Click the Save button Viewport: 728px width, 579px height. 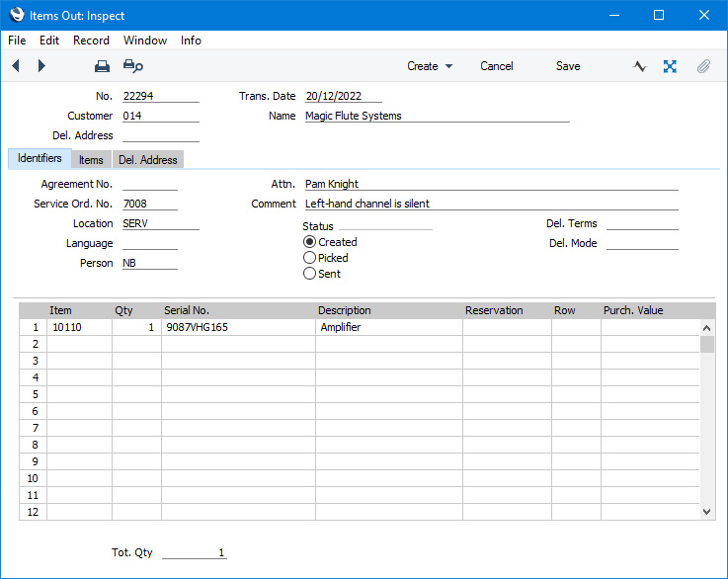point(568,66)
